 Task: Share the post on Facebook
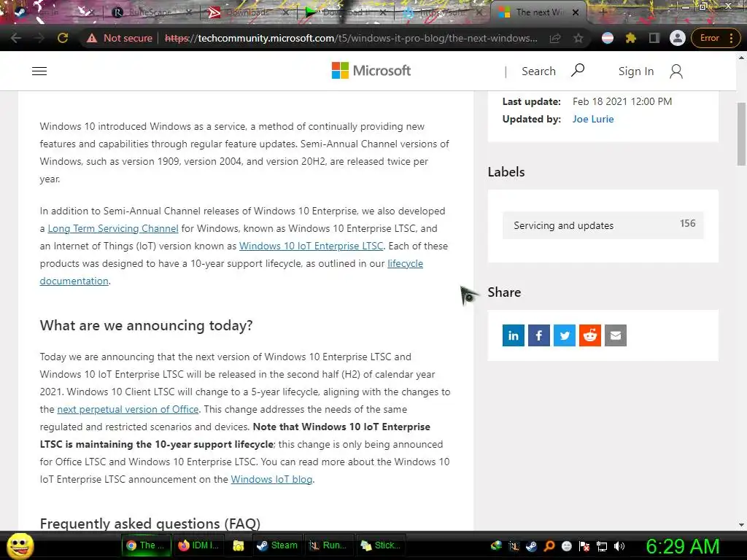pyautogui.click(x=539, y=335)
